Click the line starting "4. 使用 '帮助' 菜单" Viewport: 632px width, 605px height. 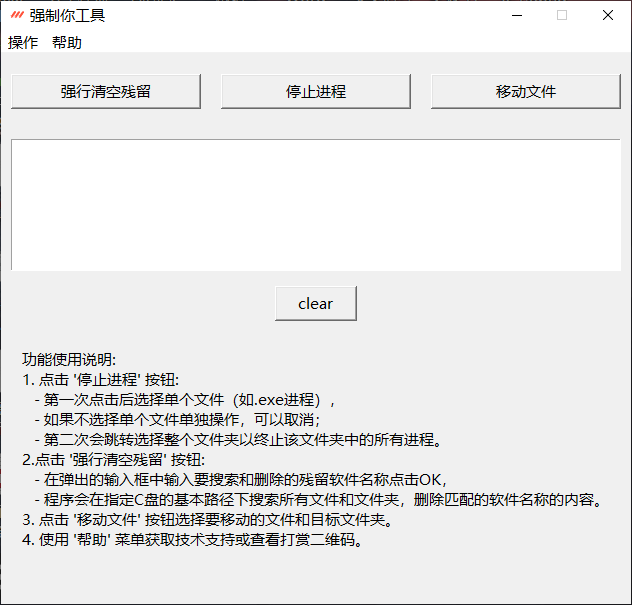tap(193, 540)
